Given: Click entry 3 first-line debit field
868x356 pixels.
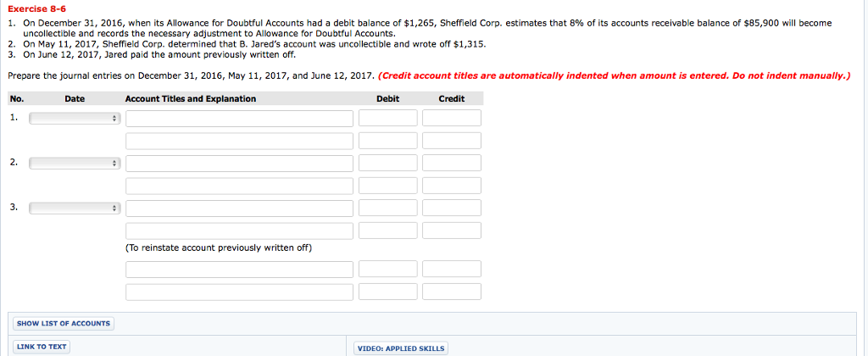Looking at the screenshot, I should click(388, 208).
